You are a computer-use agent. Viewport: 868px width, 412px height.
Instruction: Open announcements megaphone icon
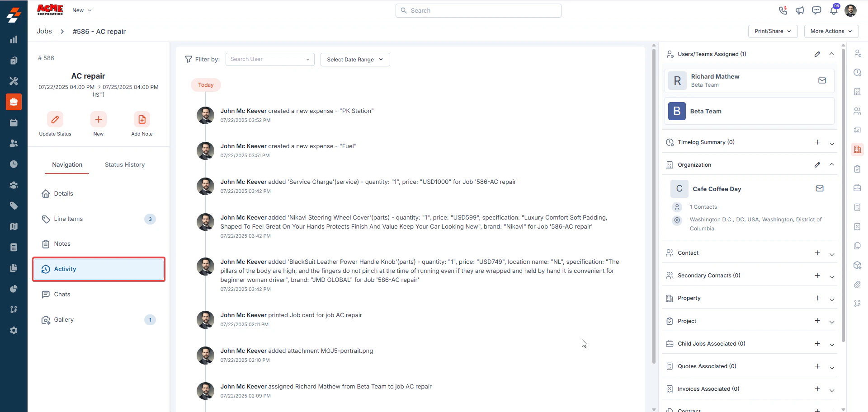pos(800,10)
